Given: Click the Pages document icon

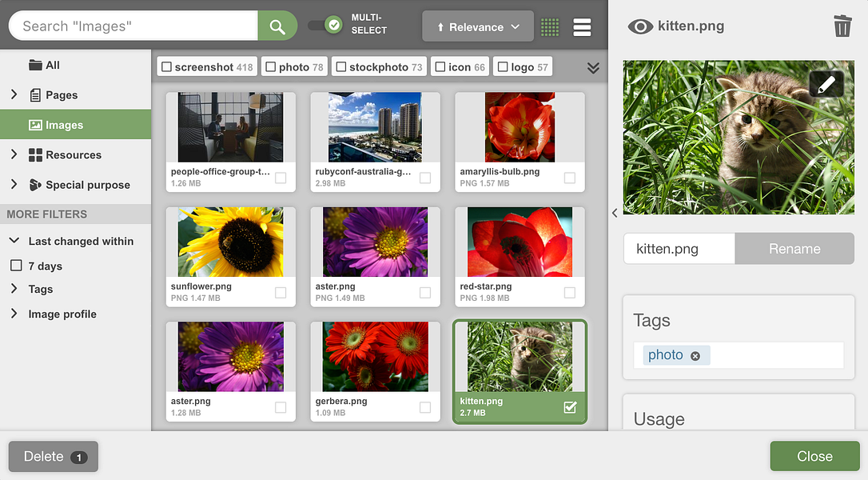Looking at the screenshot, I should click(x=35, y=94).
